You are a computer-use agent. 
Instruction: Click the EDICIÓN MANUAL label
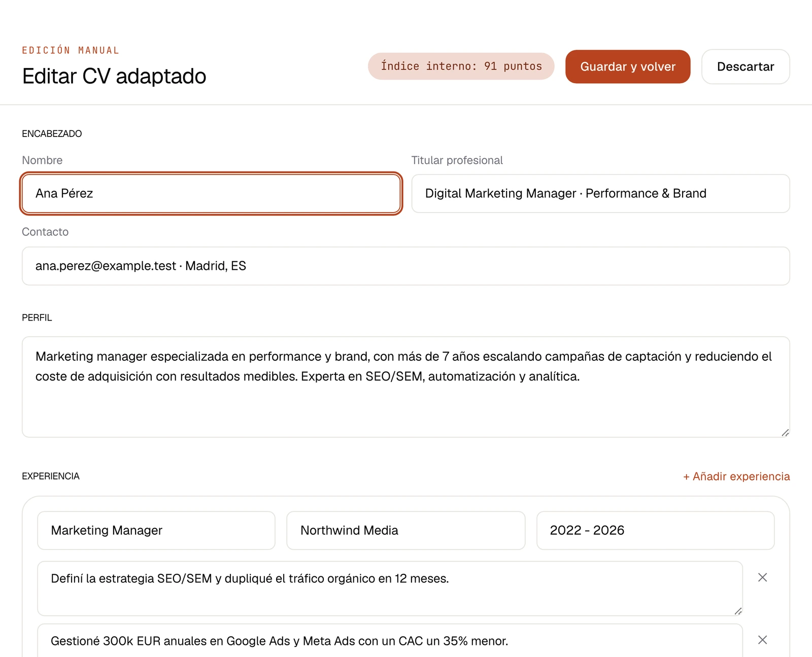(x=71, y=50)
